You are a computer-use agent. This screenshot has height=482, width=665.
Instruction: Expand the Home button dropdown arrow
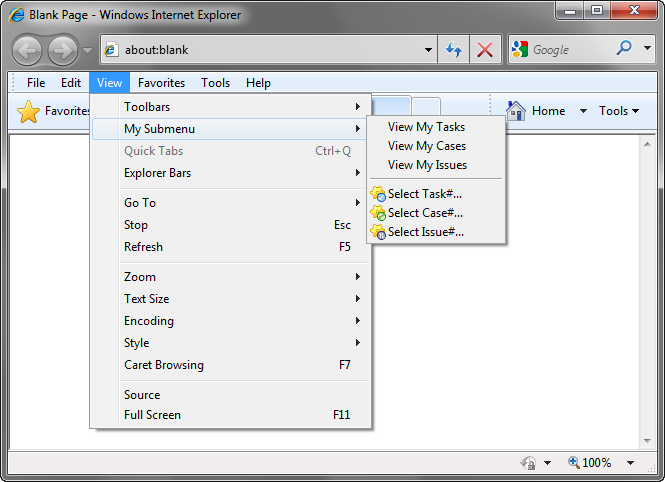point(583,111)
